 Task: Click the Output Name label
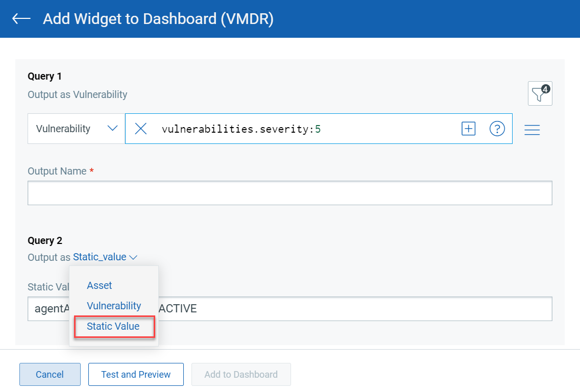click(57, 171)
